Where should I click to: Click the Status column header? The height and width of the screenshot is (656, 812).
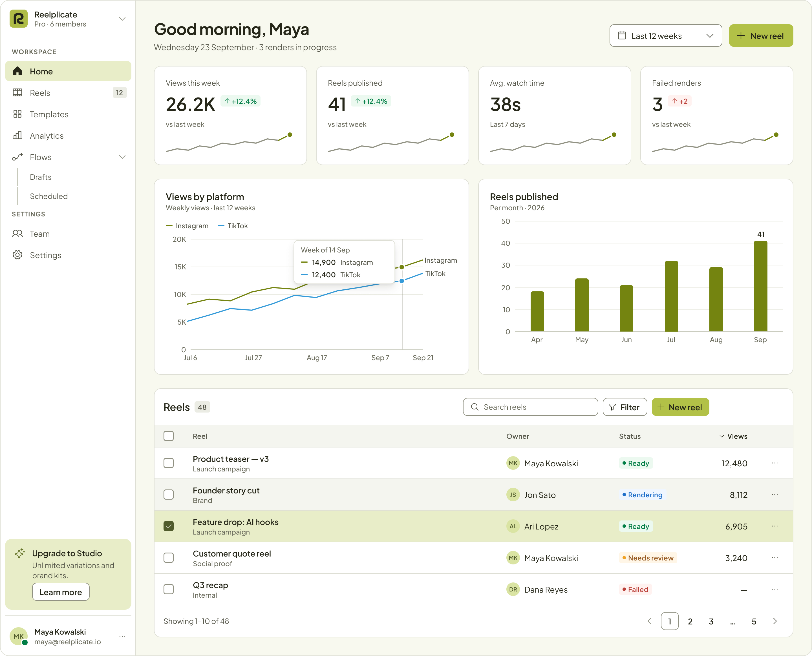[630, 436]
